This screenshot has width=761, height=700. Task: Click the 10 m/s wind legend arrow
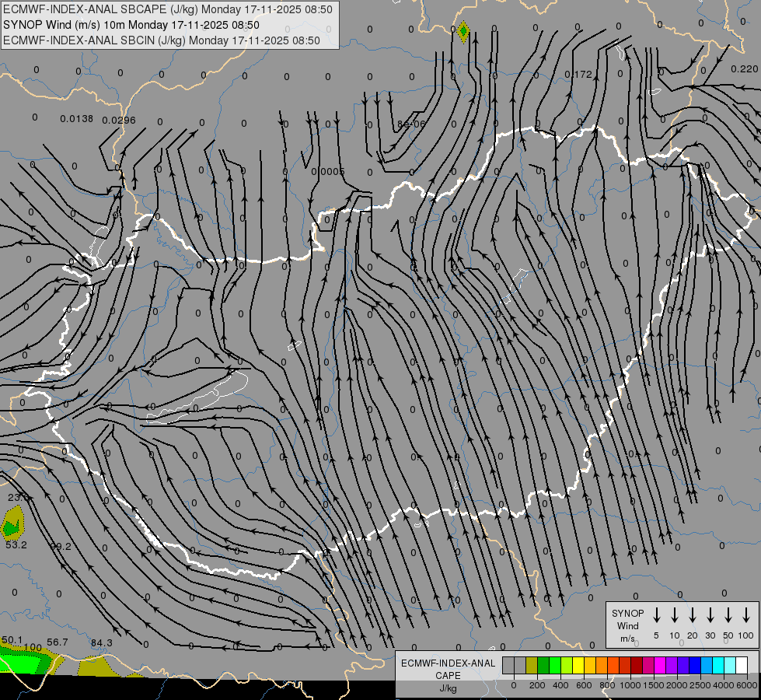tap(674, 615)
